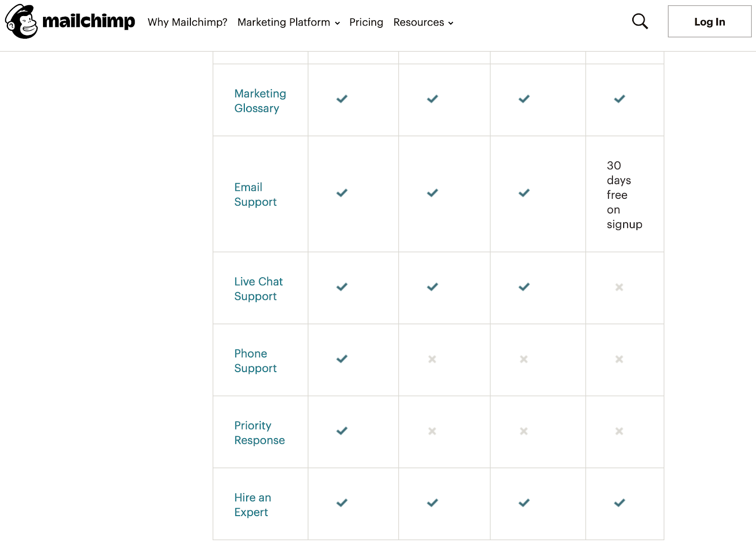Click last-column X in Phone Support row
Image resolution: width=756 pixels, height=543 pixels.
point(619,359)
